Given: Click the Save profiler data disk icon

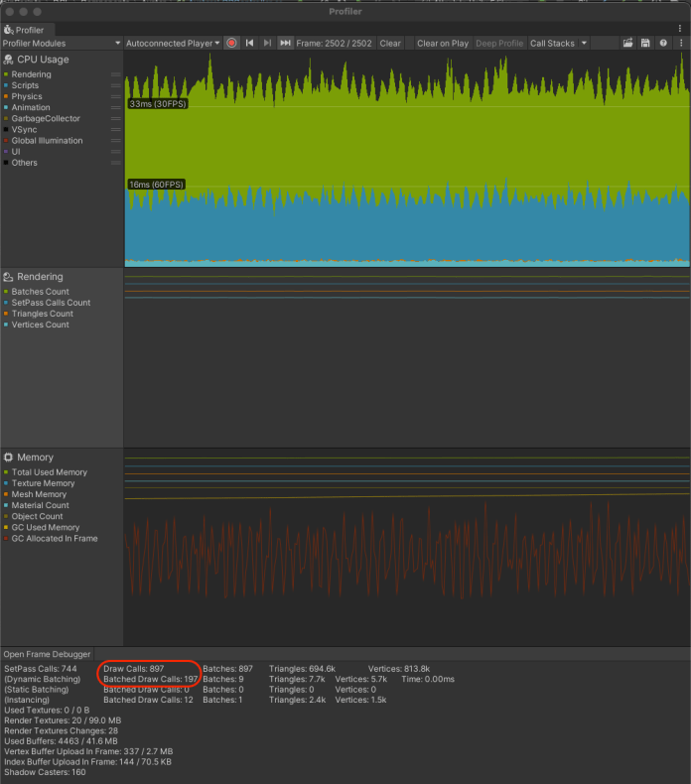Looking at the screenshot, I should click(645, 44).
